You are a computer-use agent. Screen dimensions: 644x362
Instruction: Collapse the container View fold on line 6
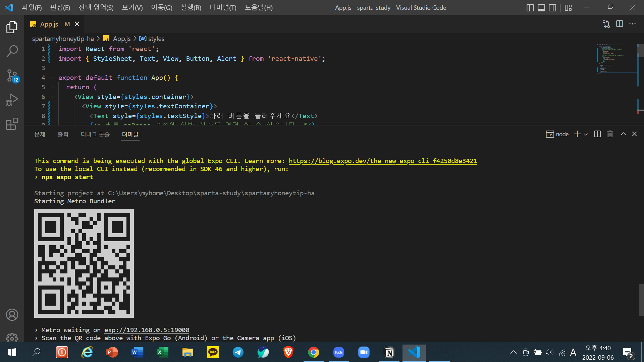[x=53, y=97]
